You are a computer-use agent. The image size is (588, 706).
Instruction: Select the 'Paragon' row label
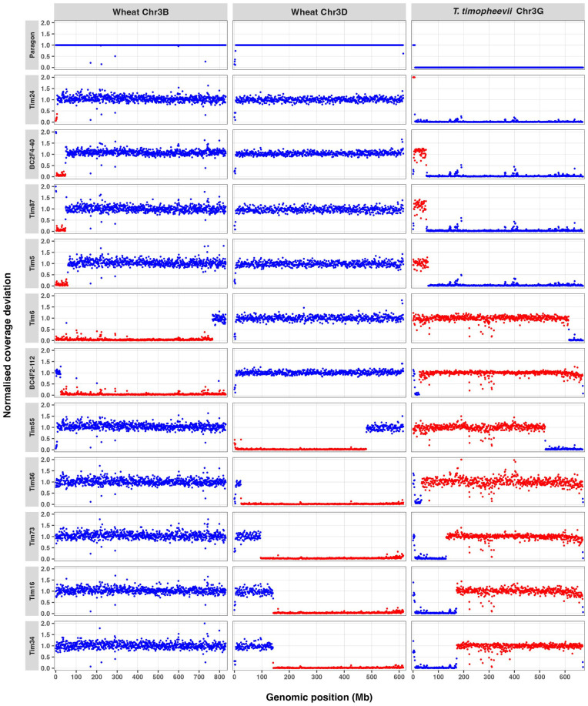pyautogui.click(x=33, y=45)
